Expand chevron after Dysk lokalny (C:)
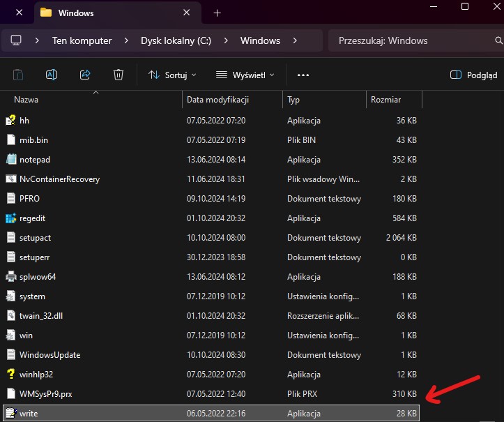Viewport: 504px width, 422px height. pyautogui.click(x=226, y=40)
